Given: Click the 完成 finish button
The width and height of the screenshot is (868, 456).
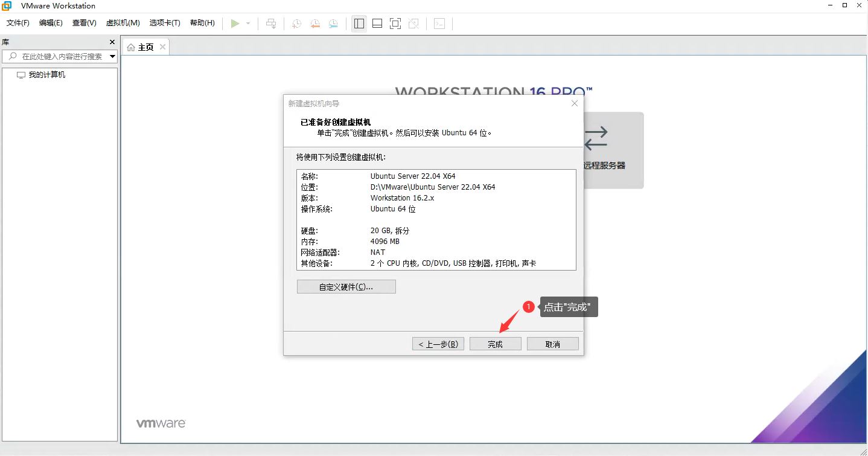Looking at the screenshot, I should coord(496,344).
